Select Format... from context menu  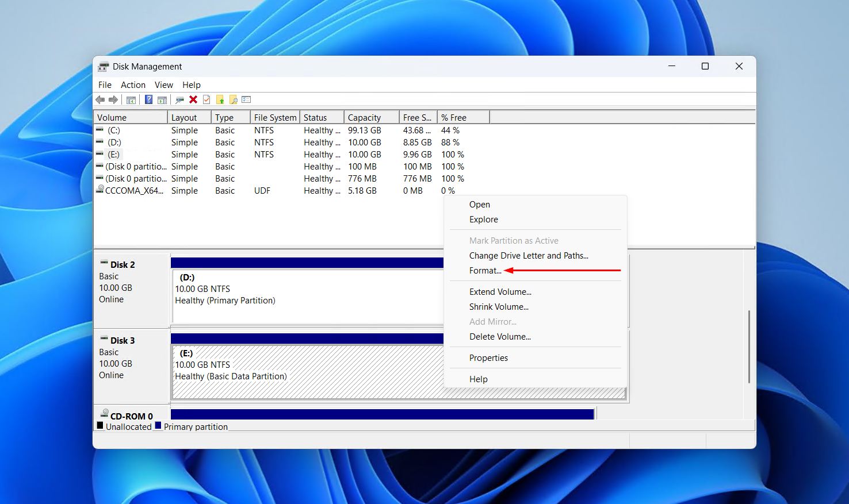535,271
